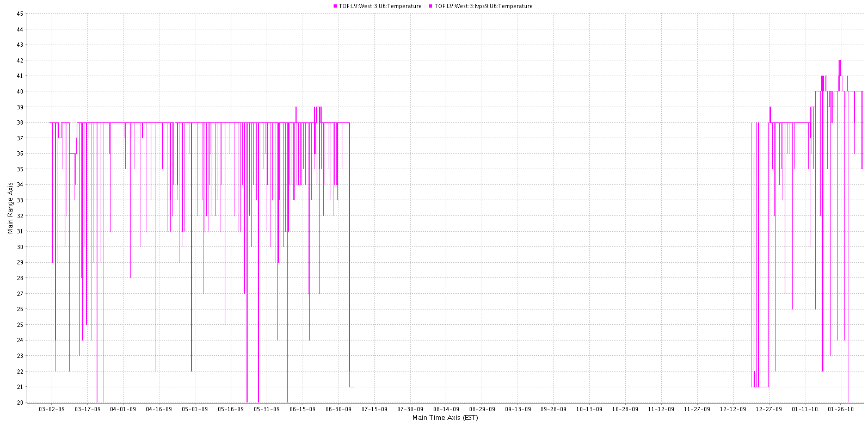Select time axis date 06-30-09

click(338, 410)
